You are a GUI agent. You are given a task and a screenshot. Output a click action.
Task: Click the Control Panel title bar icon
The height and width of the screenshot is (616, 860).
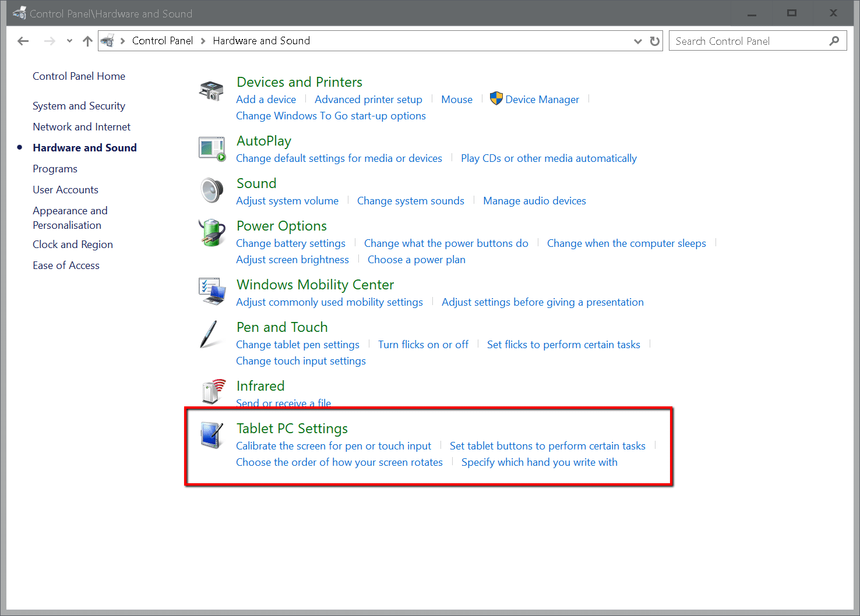coord(19,13)
